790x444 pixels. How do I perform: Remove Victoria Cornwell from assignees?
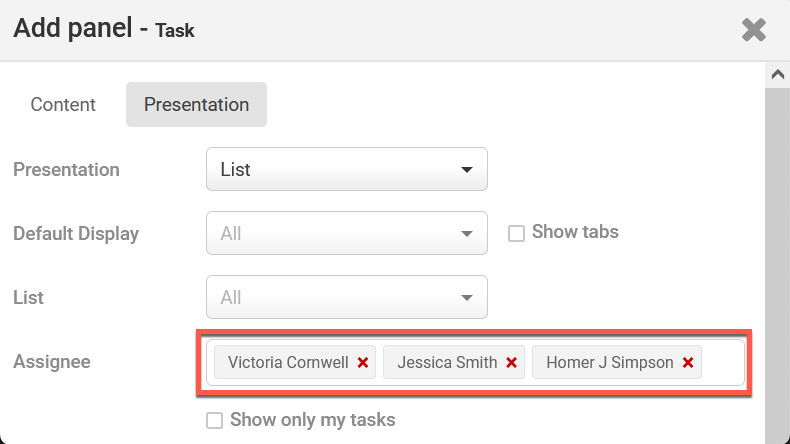363,363
